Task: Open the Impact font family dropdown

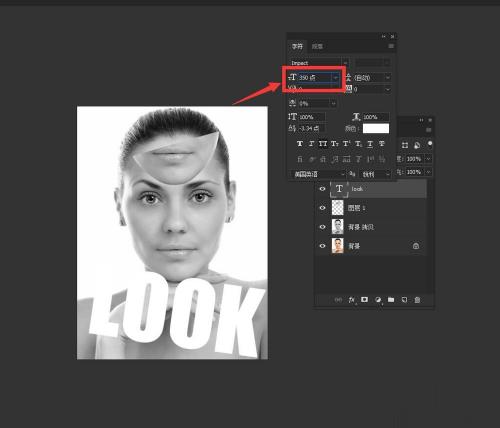Action: pos(345,63)
